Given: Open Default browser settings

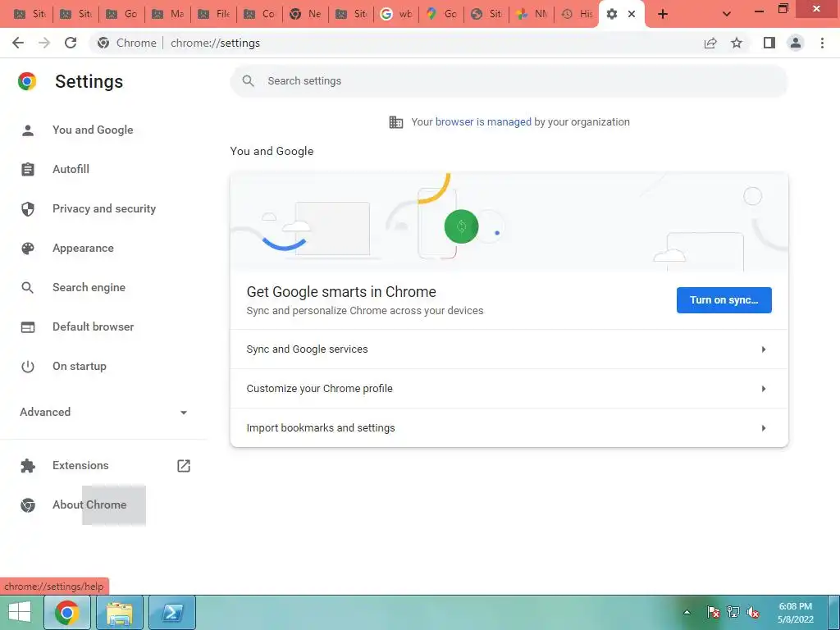Looking at the screenshot, I should [x=94, y=326].
